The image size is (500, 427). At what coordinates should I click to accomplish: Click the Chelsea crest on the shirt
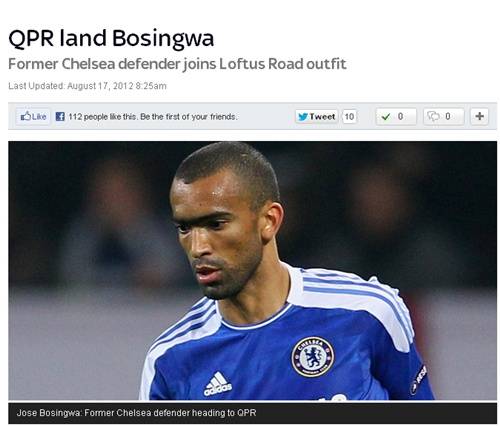click(313, 357)
